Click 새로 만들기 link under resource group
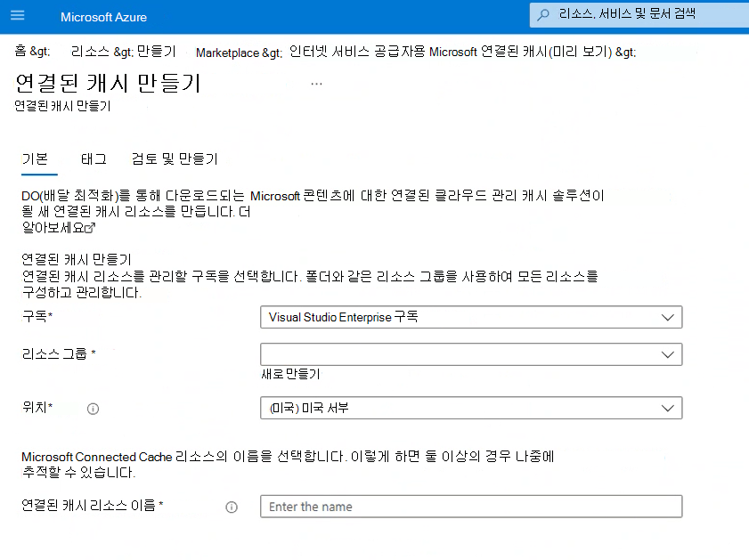 tap(290, 374)
